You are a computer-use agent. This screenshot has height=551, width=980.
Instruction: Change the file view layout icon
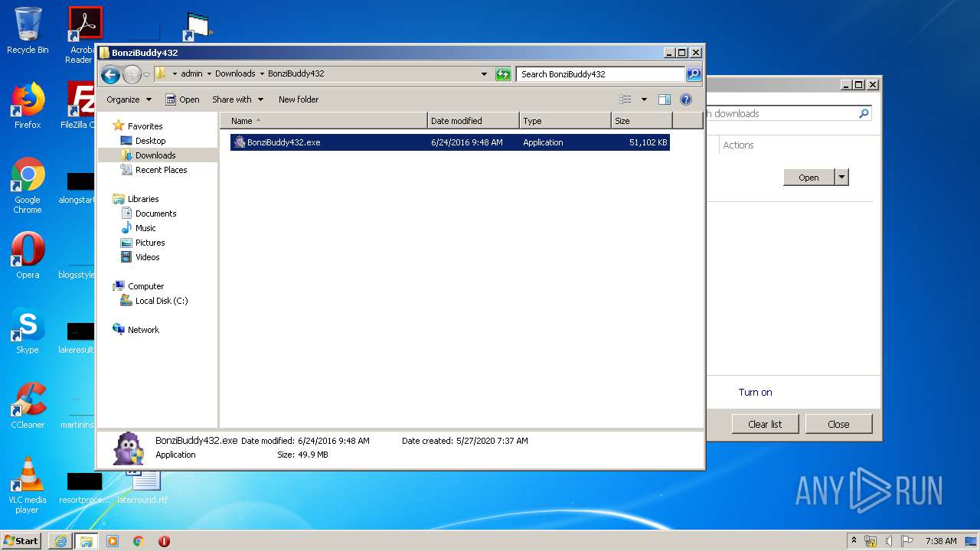626,99
